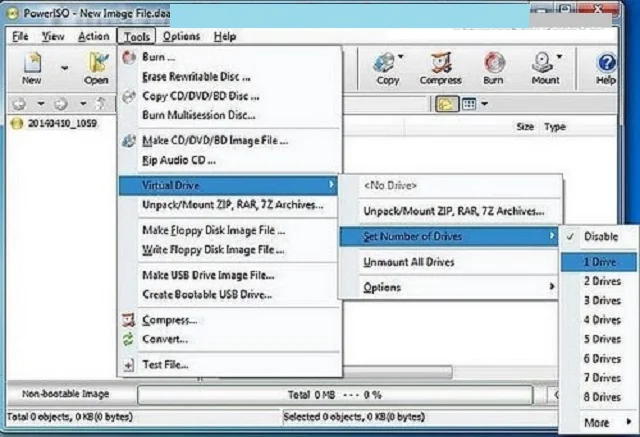
Task: Open the Forward history dropdown arrow
Action: [83, 104]
